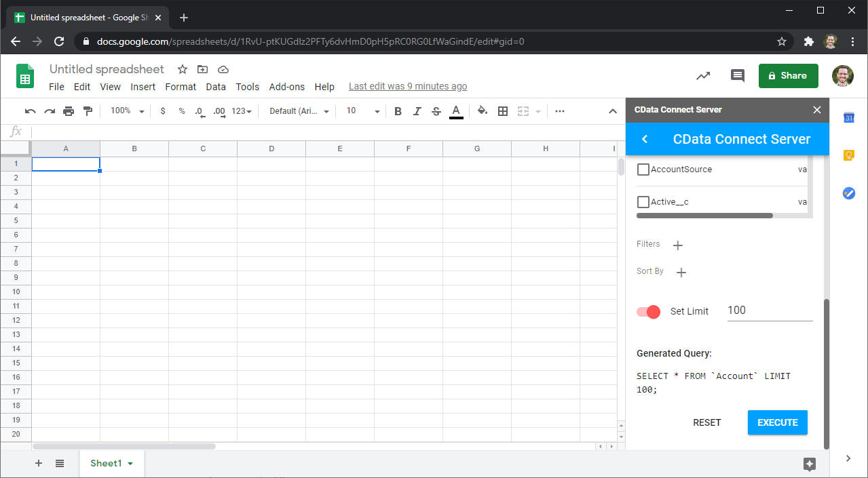Toggle the Set Limit switch

coord(648,312)
